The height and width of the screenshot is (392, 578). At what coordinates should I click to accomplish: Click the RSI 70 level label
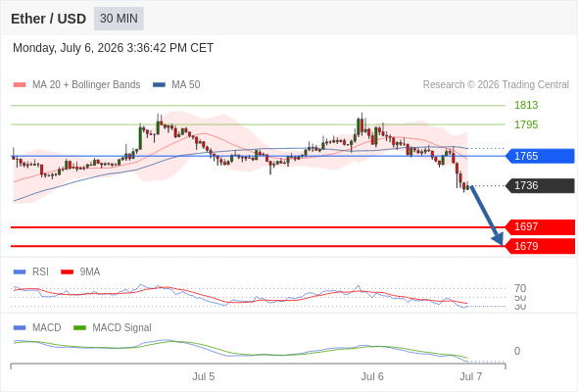(520, 288)
